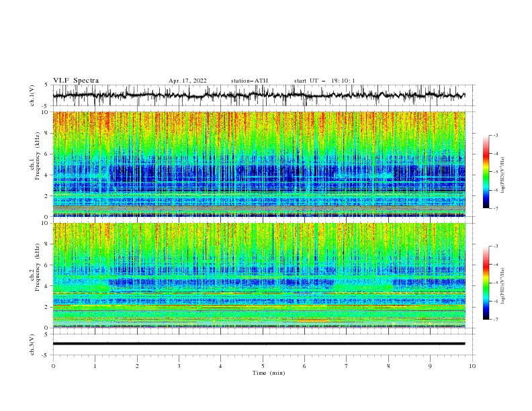Click the "-5" tick on ch.1(V) axis
532x411 pixels.
point(45,106)
